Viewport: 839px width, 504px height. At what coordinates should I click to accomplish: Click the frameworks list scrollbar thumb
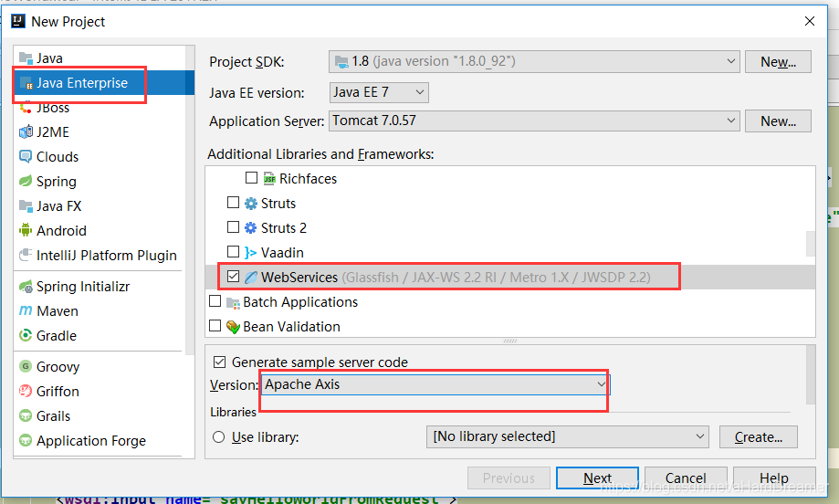[x=811, y=244]
